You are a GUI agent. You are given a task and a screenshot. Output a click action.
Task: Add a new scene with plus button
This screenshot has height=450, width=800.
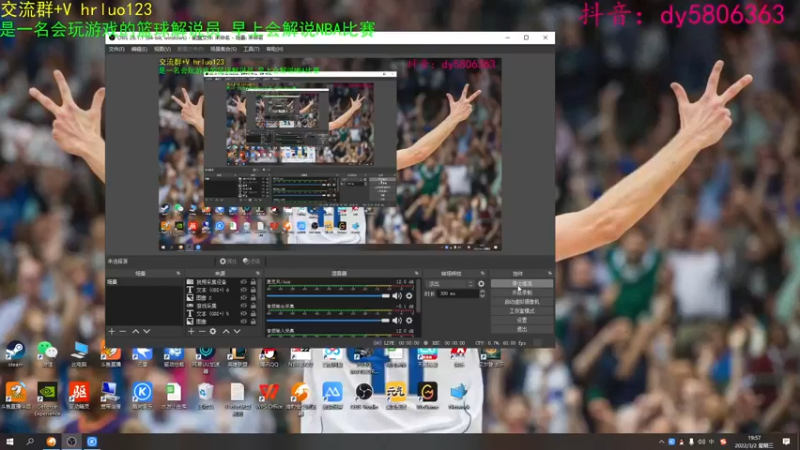[112, 332]
